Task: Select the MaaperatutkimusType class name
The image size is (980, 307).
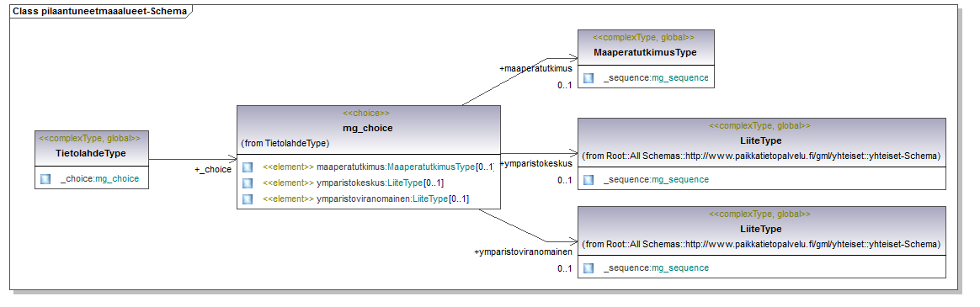Action: (x=645, y=52)
